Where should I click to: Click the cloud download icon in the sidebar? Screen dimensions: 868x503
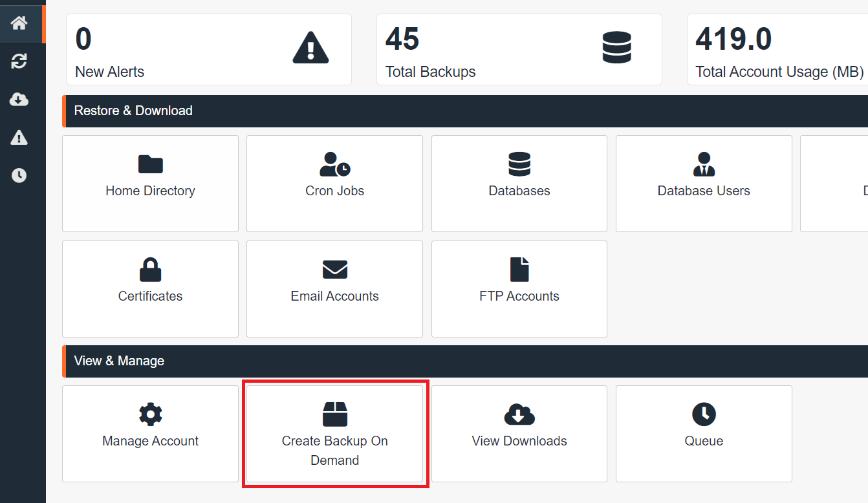tap(18, 100)
